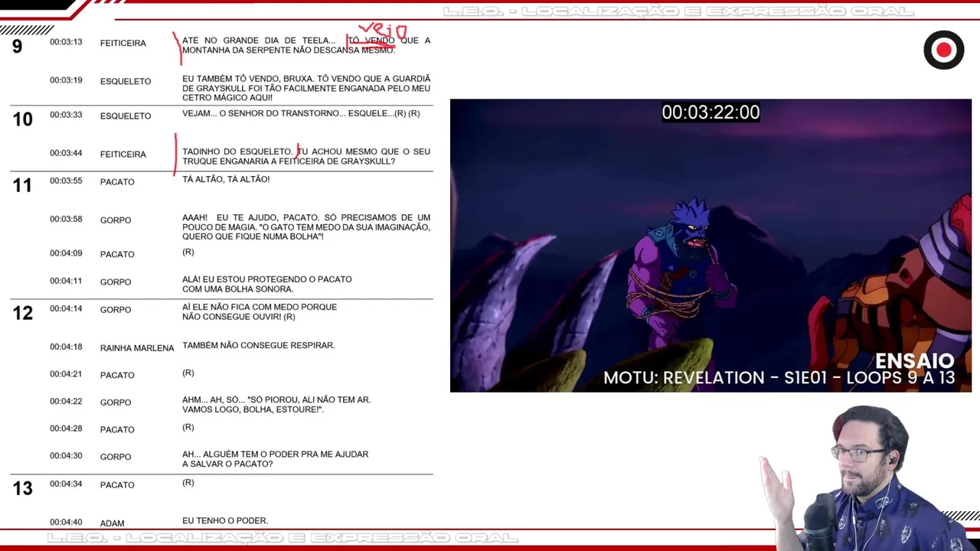Click the line 'VEJAM... O SENHOR DO TRANSTORNO'
980x551 pixels.
click(x=301, y=113)
